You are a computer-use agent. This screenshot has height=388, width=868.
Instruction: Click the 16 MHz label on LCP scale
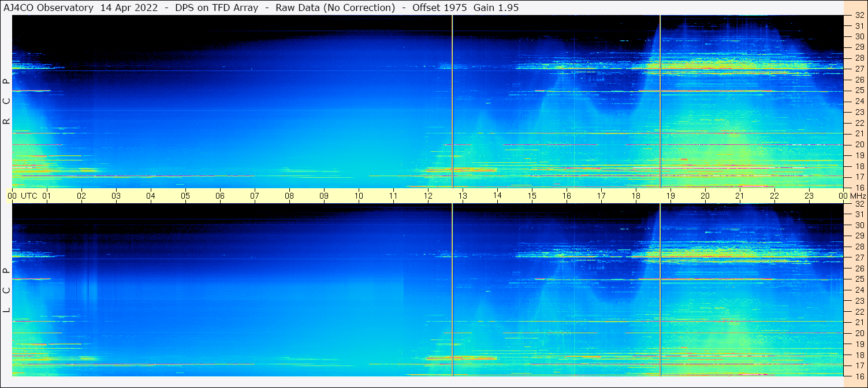[859, 376]
